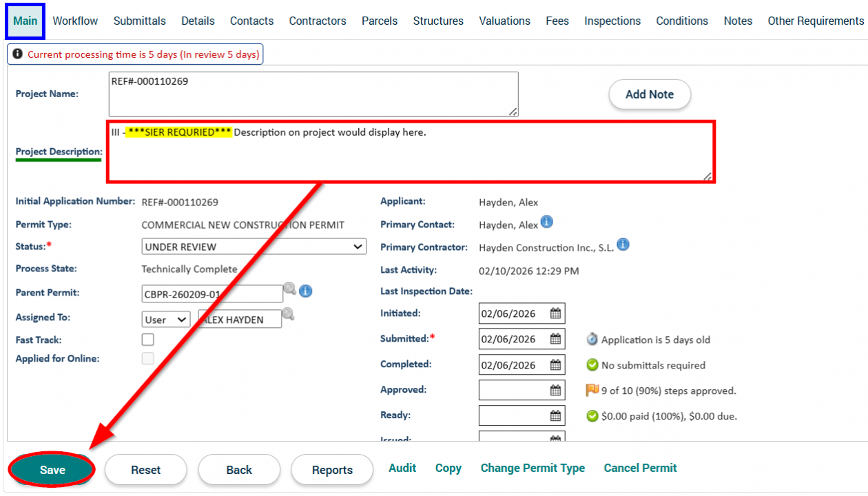The width and height of the screenshot is (868, 496).
Task: Open the Approved date calendar picker
Action: click(x=555, y=391)
